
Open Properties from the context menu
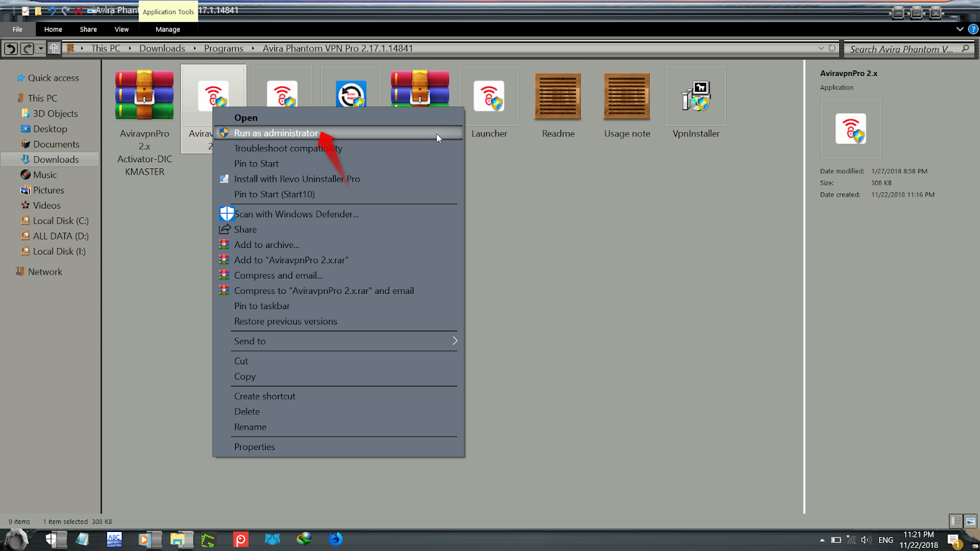338,447
